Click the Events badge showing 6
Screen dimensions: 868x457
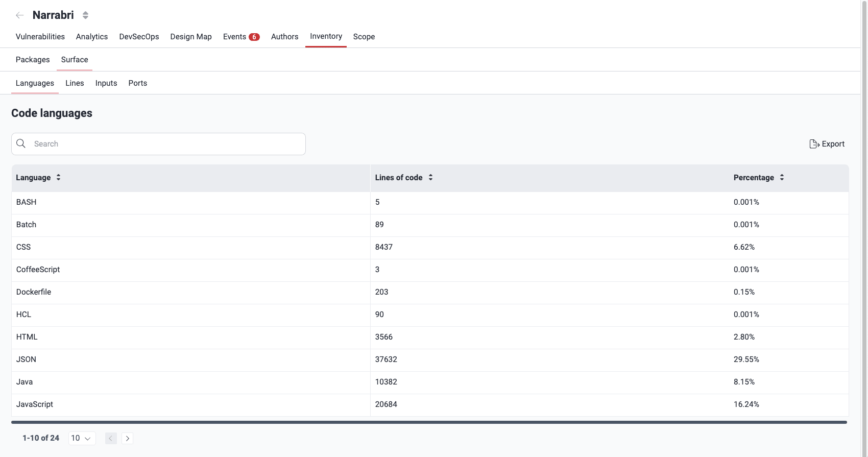[254, 37]
